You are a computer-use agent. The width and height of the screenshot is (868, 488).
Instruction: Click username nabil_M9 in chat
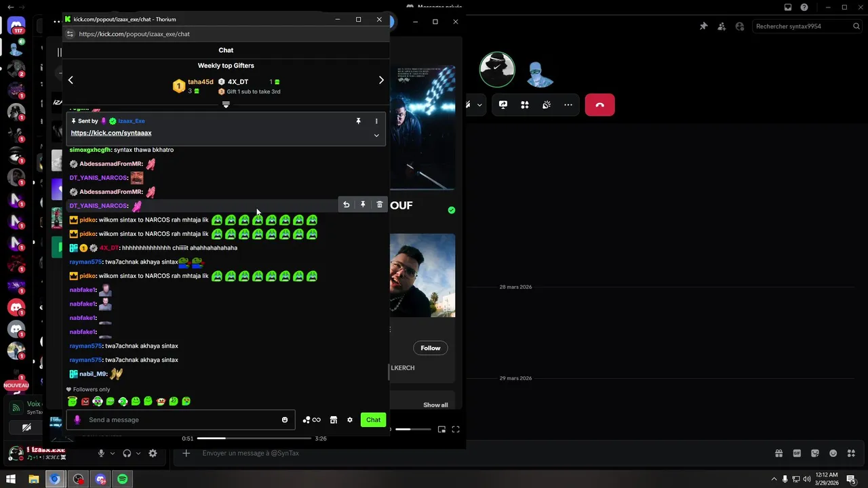coord(93,374)
